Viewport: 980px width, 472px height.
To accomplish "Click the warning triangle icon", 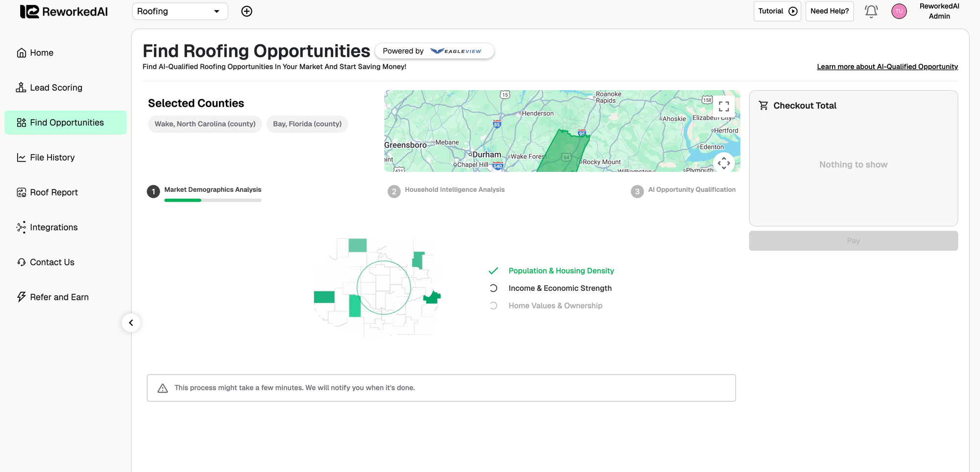I will (x=163, y=388).
